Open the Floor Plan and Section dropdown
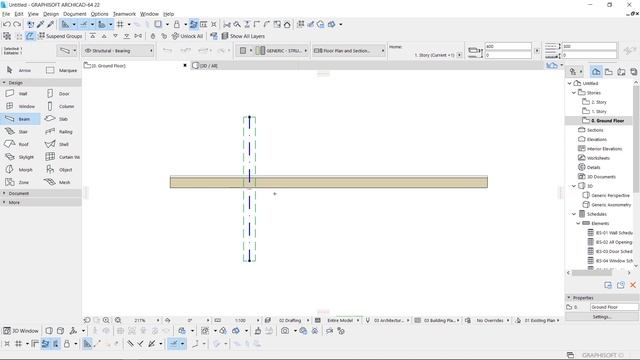Image resolution: width=640 pixels, height=360 pixels. (x=349, y=51)
